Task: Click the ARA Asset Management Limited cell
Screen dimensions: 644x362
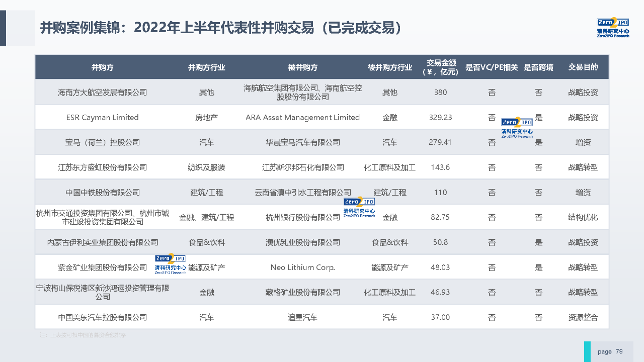Action: pyautogui.click(x=302, y=117)
